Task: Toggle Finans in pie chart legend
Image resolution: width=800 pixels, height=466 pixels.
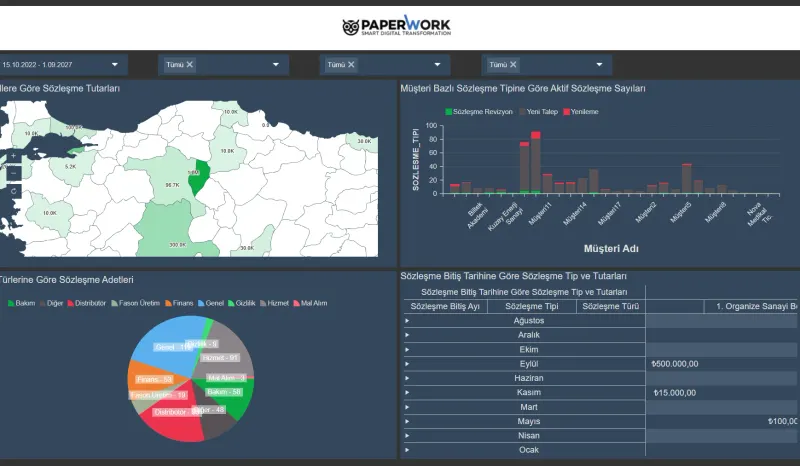Action: coord(179,303)
